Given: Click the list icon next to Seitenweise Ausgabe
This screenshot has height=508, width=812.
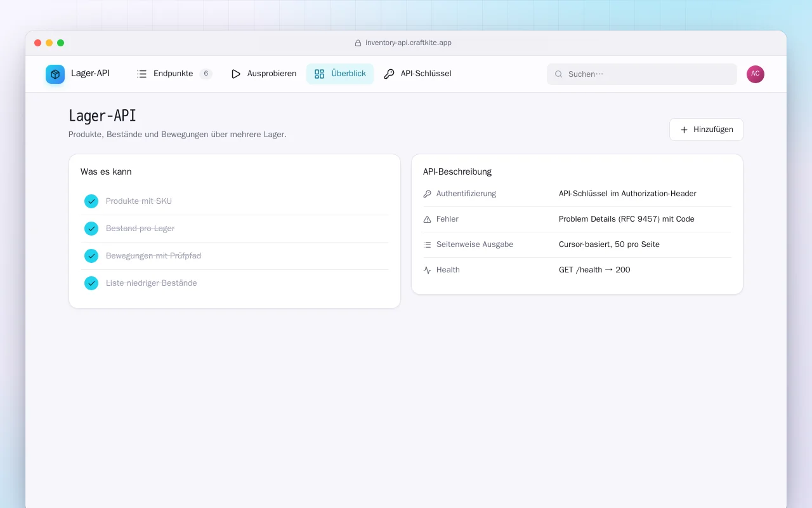Looking at the screenshot, I should point(428,244).
